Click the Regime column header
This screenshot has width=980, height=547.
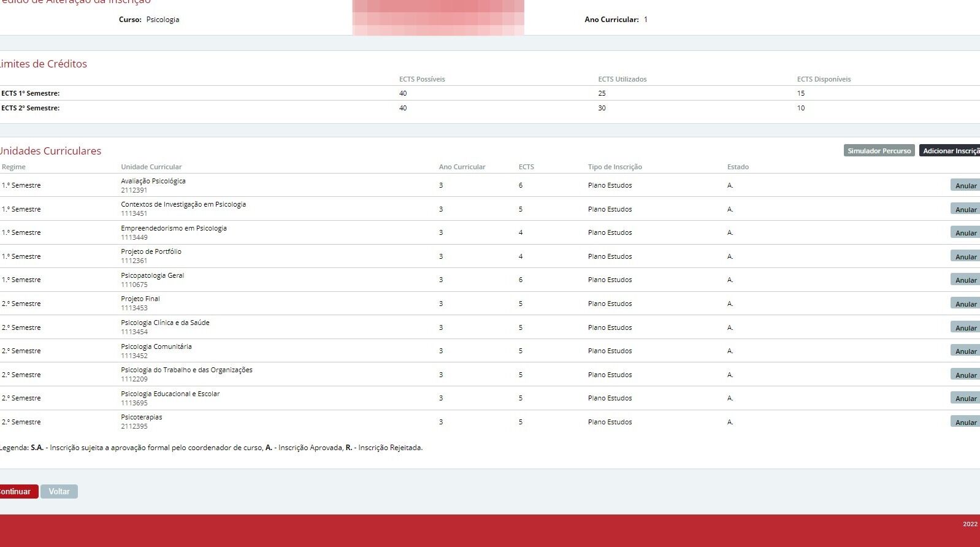(13, 167)
